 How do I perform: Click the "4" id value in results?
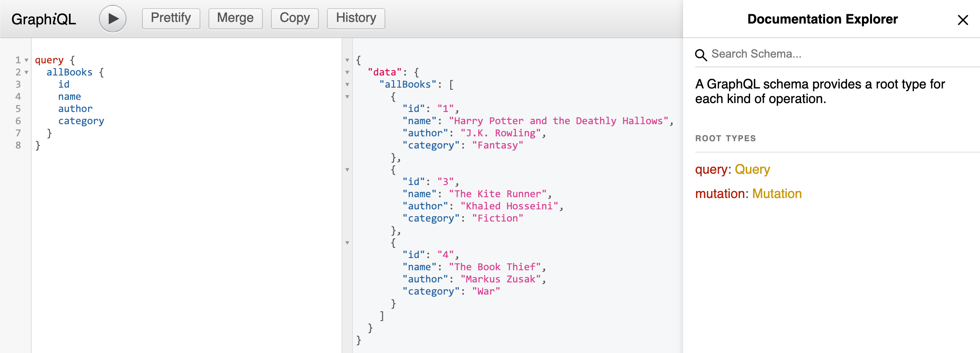click(445, 255)
